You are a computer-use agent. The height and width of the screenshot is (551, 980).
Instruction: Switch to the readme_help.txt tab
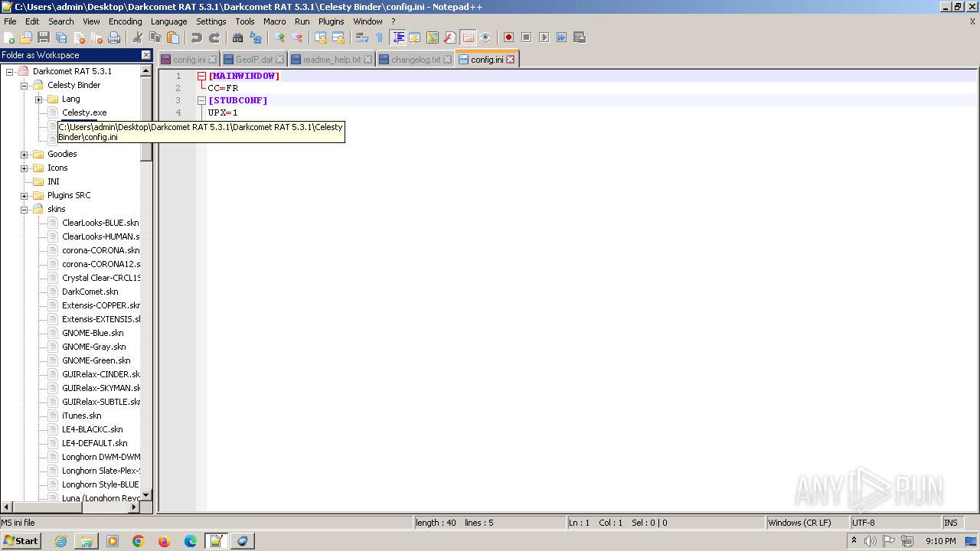pyautogui.click(x=332, y=60)
